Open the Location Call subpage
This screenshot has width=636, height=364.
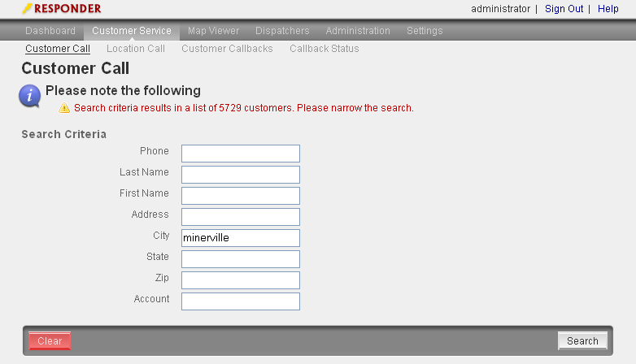click(x=136, y=49)
